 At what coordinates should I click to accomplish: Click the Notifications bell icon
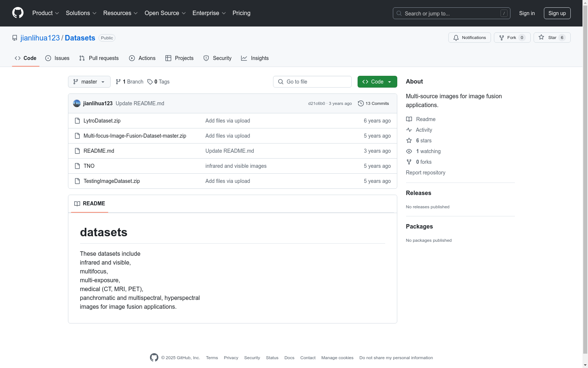coord(456,38)
